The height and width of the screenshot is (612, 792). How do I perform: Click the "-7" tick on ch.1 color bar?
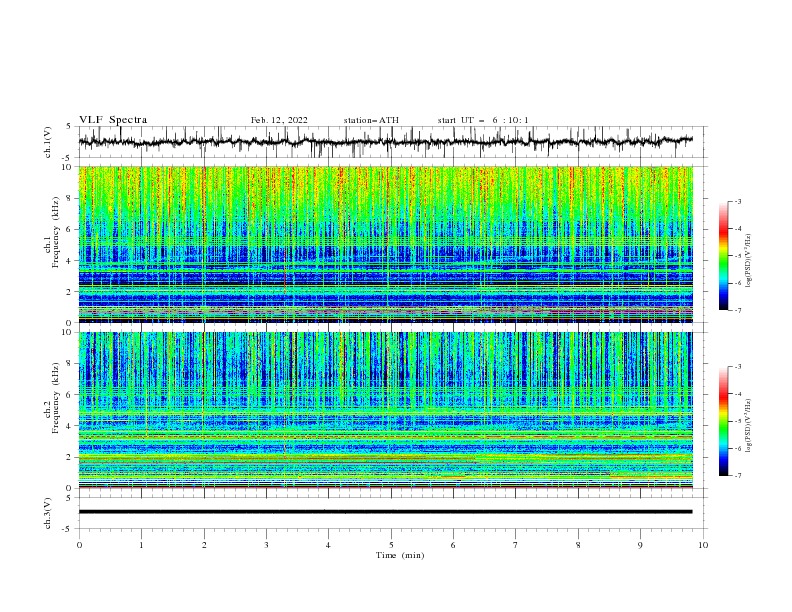(738, 310)
